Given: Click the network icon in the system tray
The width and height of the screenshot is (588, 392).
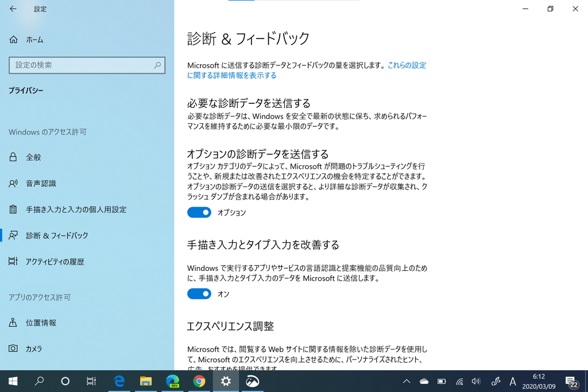Looking at the screenshot, I should point(458,381).
